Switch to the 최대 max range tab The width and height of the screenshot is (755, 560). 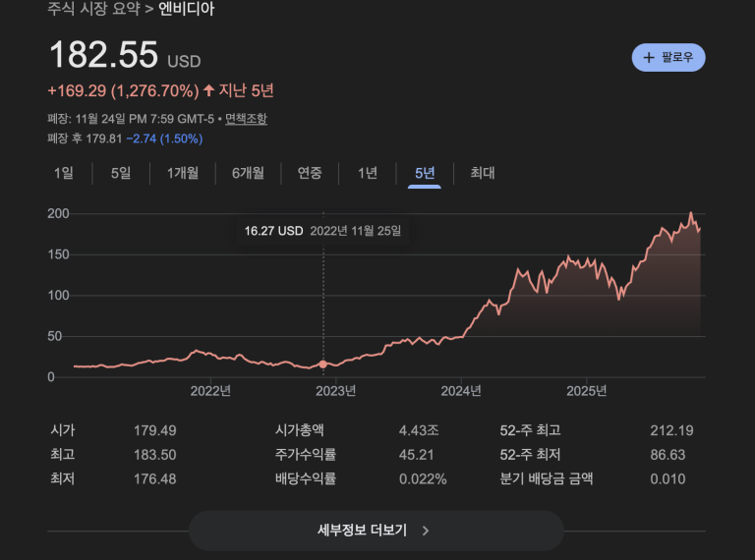(483, 173)
